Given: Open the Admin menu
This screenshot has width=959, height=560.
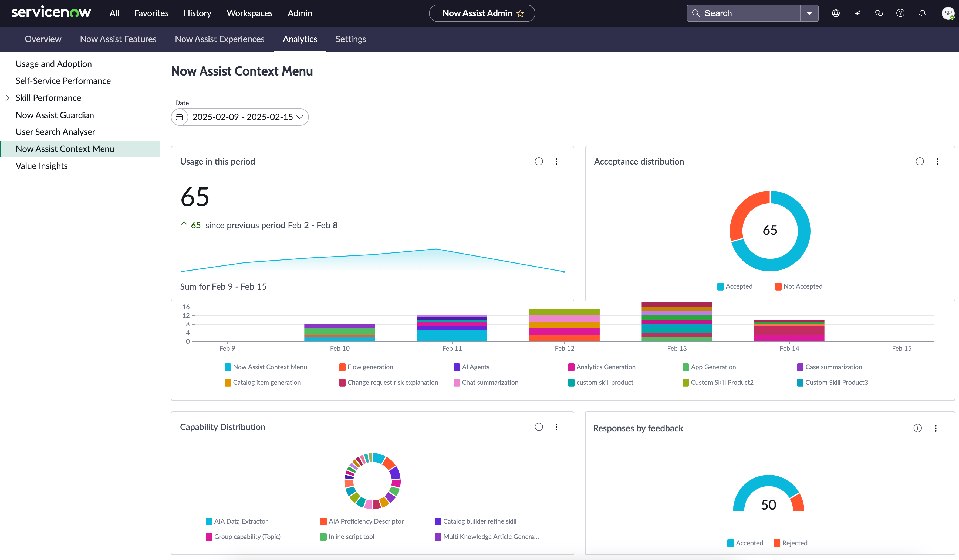Looking at the screenshot, I should coord(300,13).
